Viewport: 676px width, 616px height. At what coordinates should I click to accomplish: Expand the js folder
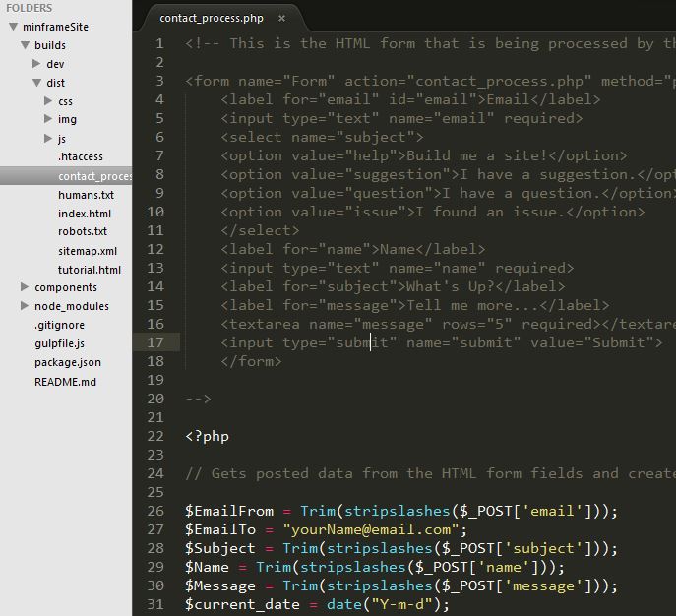(x=48, y=139)
